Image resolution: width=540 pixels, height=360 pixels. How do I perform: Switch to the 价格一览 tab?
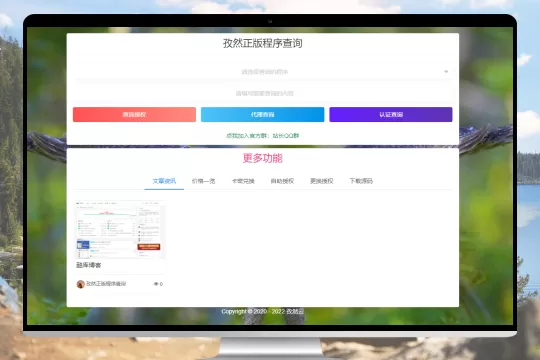click(203, 181)
